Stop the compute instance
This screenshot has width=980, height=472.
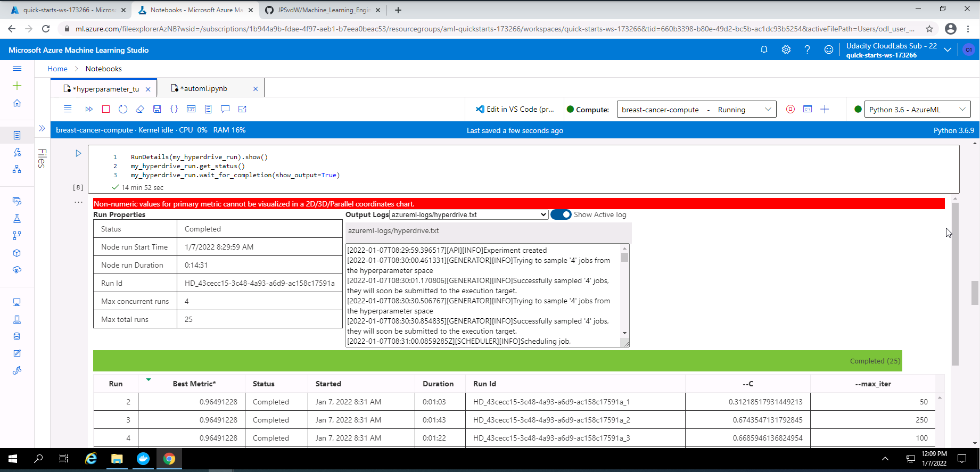(x=790, y=109)
